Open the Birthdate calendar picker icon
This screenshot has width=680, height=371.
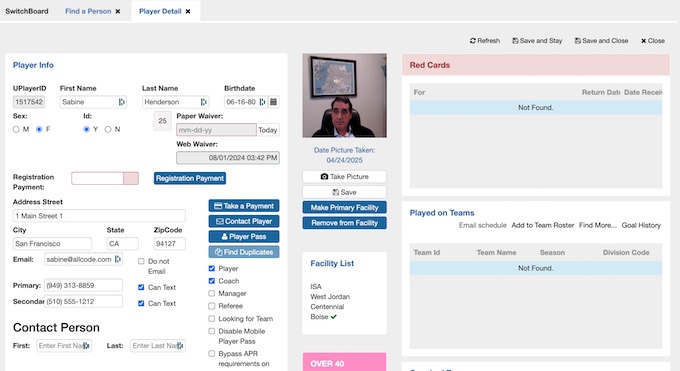tap(274, 102)
